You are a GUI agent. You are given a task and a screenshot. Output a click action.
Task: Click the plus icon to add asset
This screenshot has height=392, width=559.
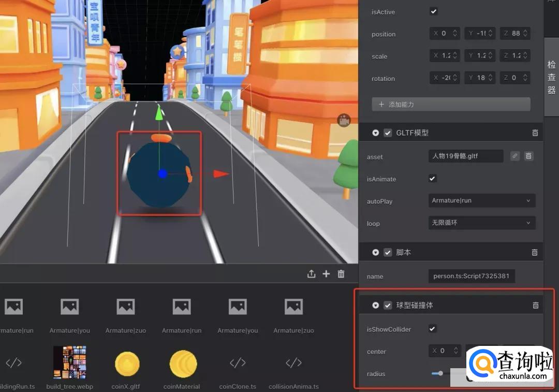[x=326, y=274]
